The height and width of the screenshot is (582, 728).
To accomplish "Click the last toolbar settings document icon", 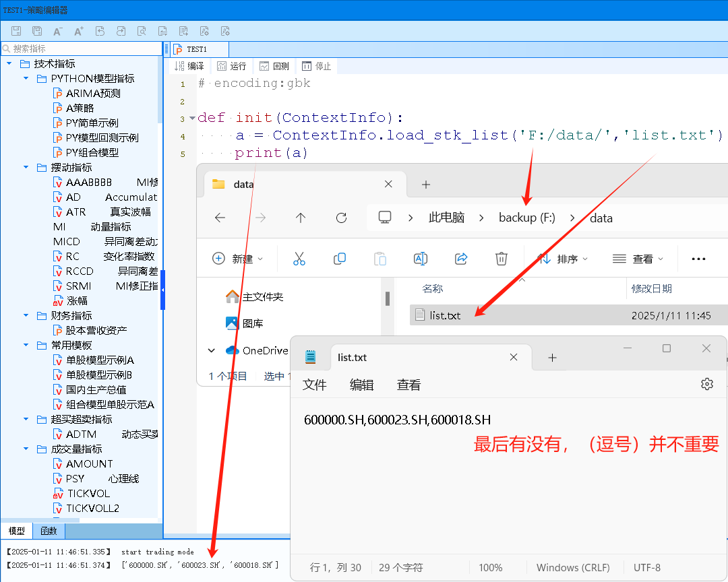I will pyautogui.click(x=225, y=31).
